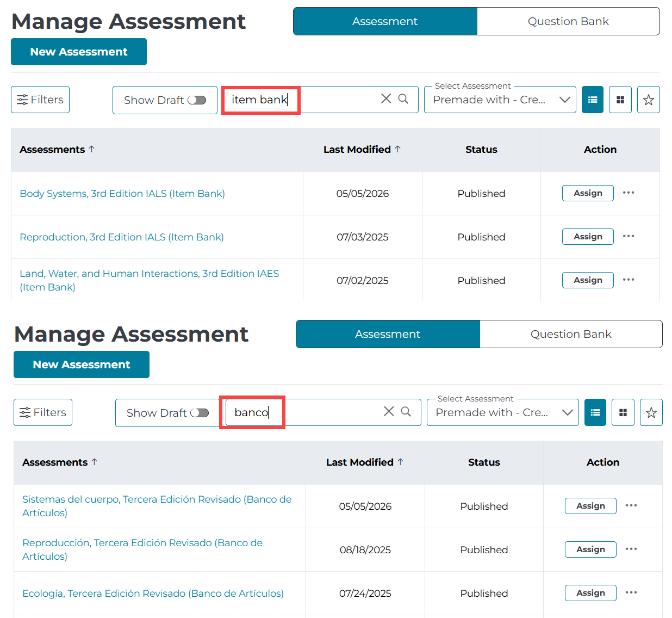Click the 07/02/2025 date cell
The height and width of the screenshot is (618, 672).
tap(363, 281)
